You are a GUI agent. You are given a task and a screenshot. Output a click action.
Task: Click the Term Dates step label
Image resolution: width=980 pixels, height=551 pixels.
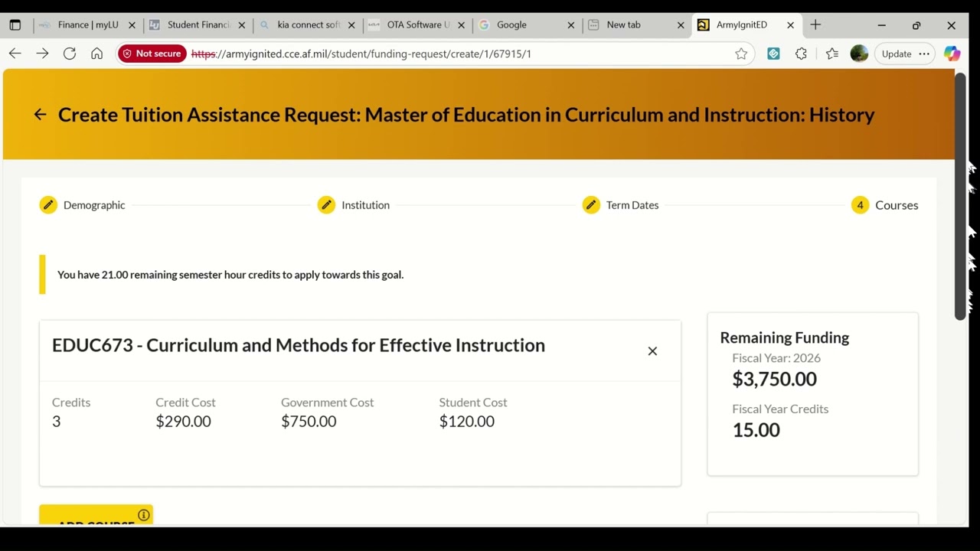coord(632,205)
